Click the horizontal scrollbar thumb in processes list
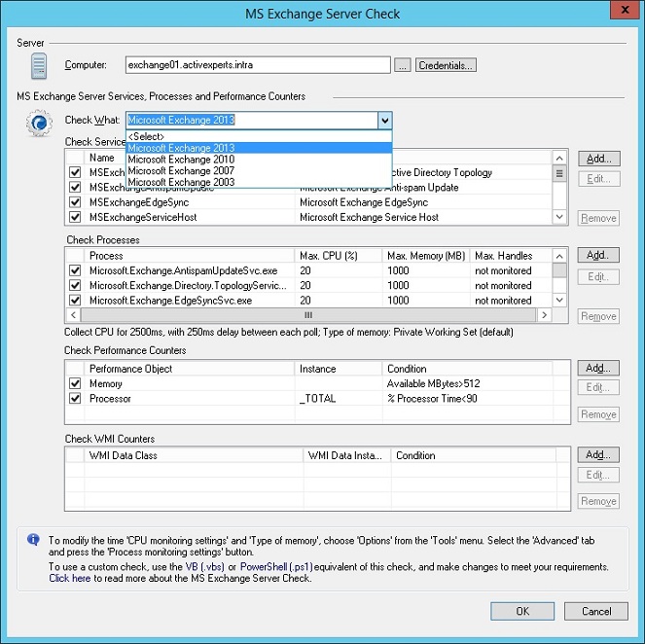The image size is (645, 644). click(x=308, y=315)
